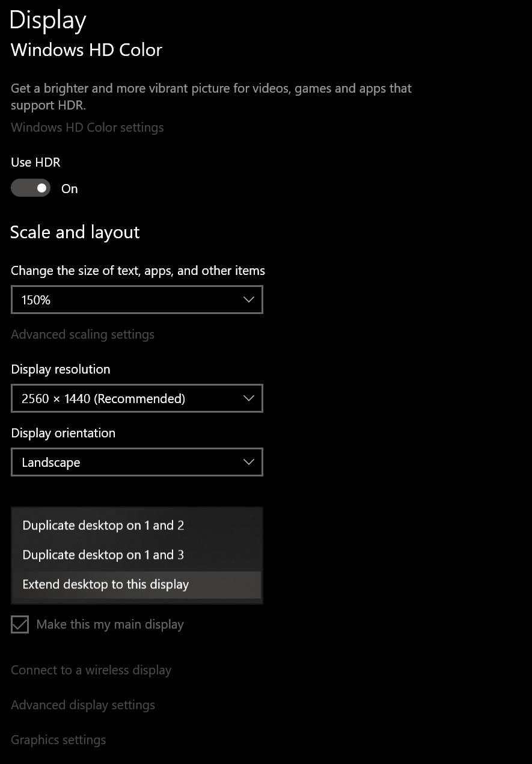The height and width of the screenshot is (764, 532).
Task: Toggle the Use HDR switch
Action: tap(31, 188)
